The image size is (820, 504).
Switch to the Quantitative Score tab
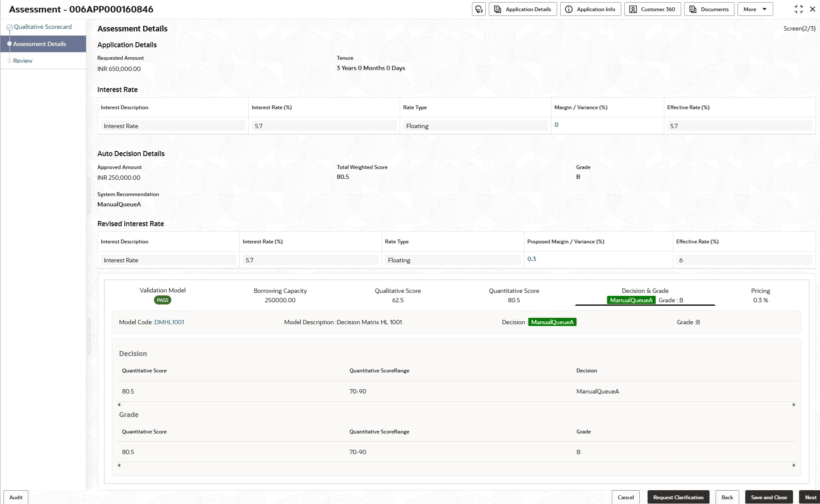(514, 295)
